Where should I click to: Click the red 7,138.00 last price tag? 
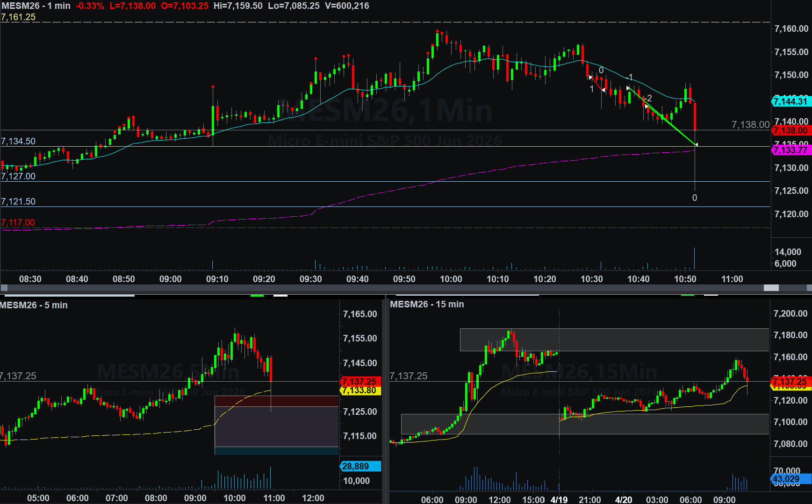791,131
